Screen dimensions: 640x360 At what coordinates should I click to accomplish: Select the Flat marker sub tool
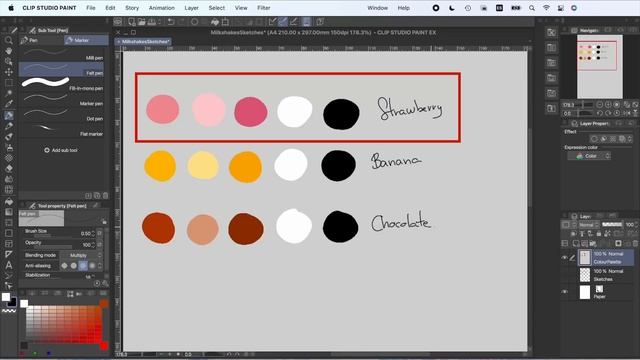tap(61, 130)
